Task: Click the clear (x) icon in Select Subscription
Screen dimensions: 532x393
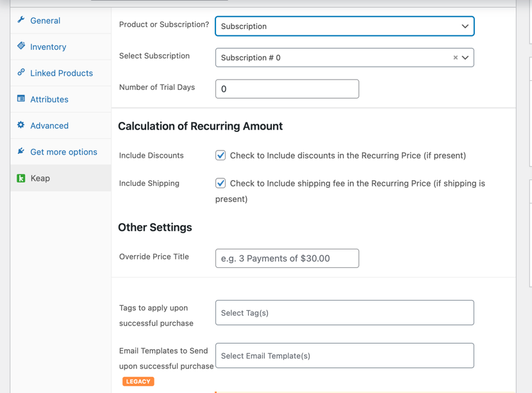Action: pos(454,57)
